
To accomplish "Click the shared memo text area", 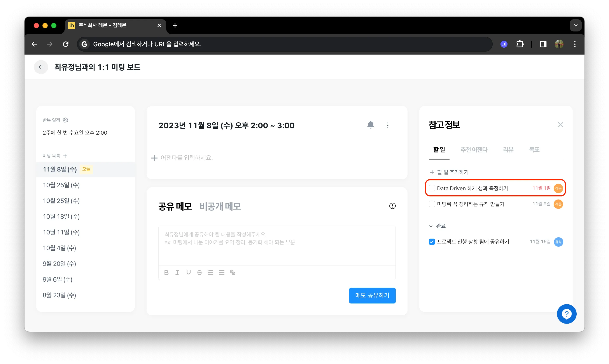I will [x=277, y=245].
